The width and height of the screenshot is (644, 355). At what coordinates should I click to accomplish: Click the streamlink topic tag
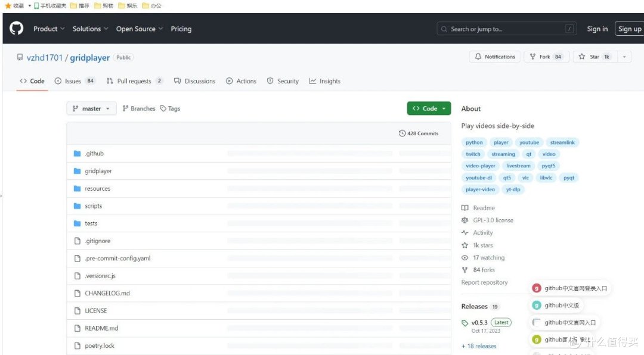pos(562,142)
